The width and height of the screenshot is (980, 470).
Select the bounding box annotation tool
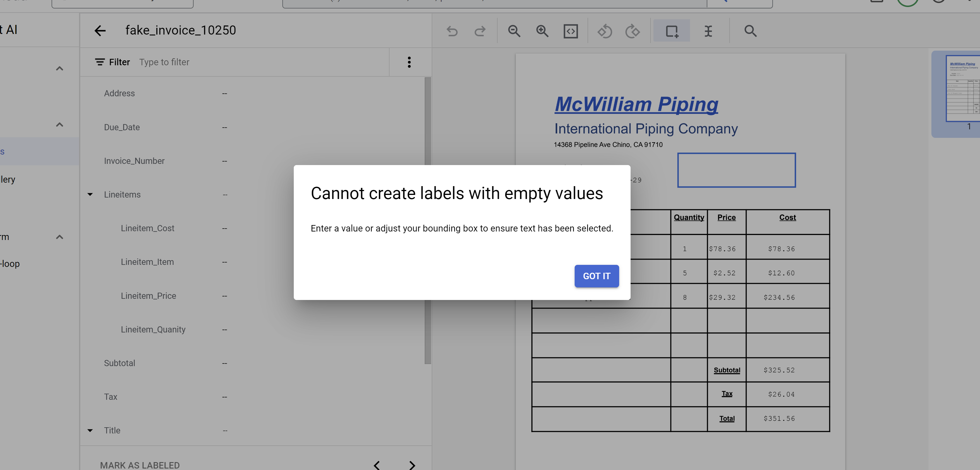672,31
